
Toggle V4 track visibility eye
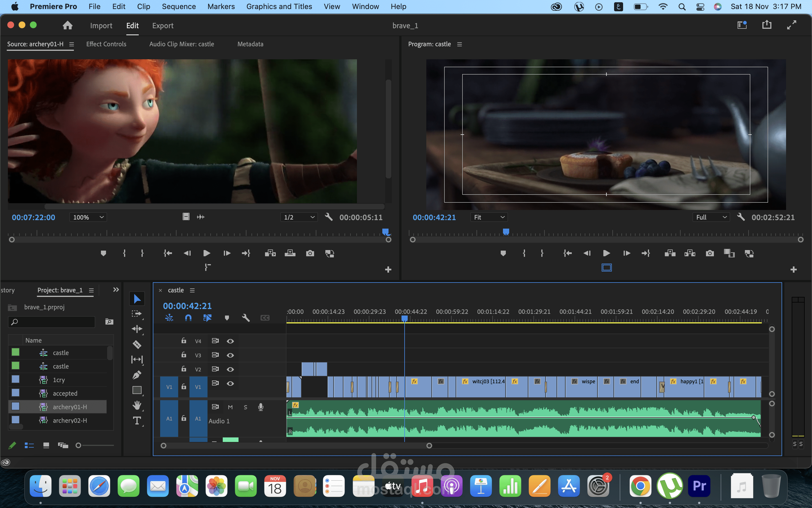[230, 341]
